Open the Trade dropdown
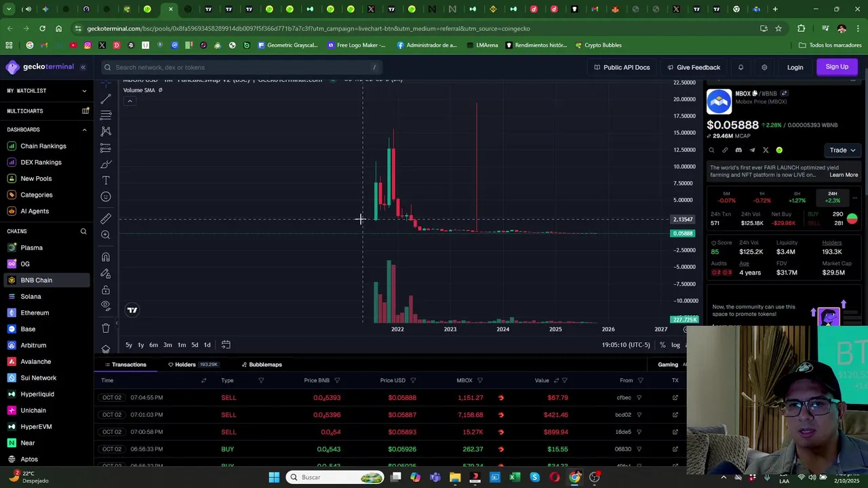The width and height of the screenshot is (868, 488). click(843, 150)
